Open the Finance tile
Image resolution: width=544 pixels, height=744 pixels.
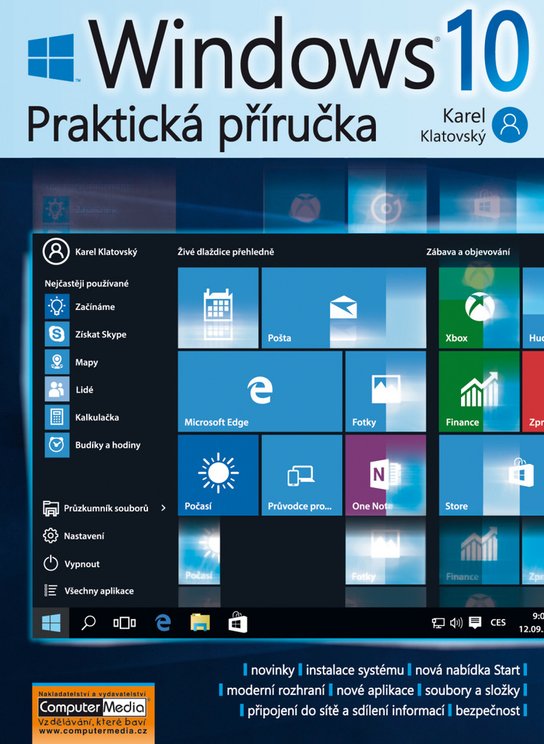click(x=479, y=391)
